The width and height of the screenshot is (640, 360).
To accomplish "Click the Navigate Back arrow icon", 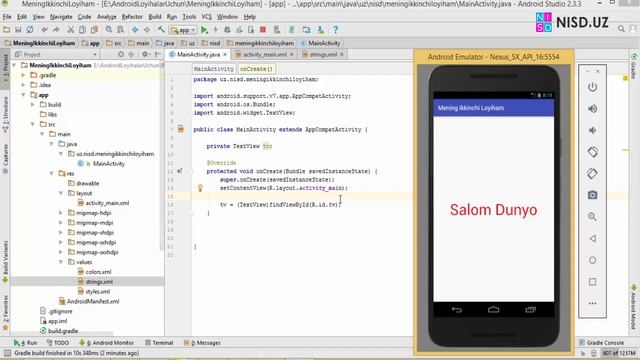I will [135, 30].
